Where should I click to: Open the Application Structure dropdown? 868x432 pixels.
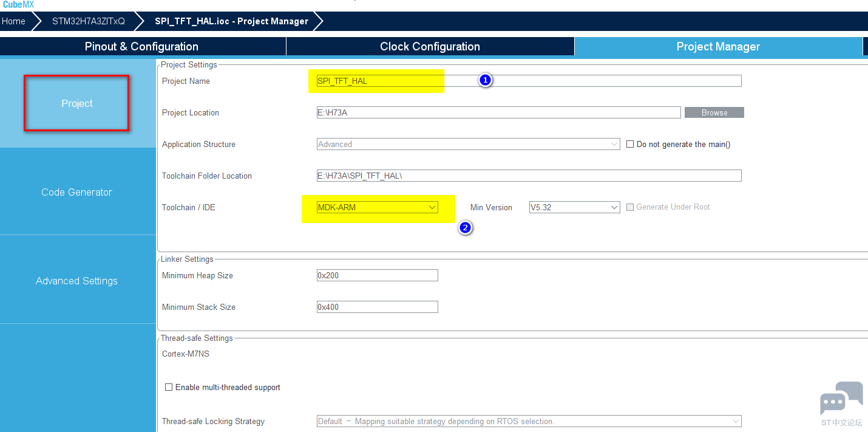[x=468, y=144]
